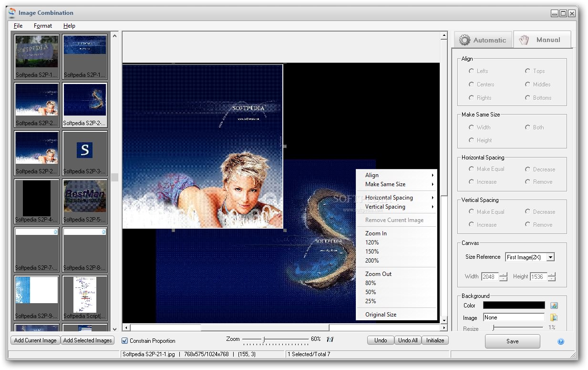588x370 pixels.
Task: Click the 1:1 actual size icon
Action: (x=330, y=339)
